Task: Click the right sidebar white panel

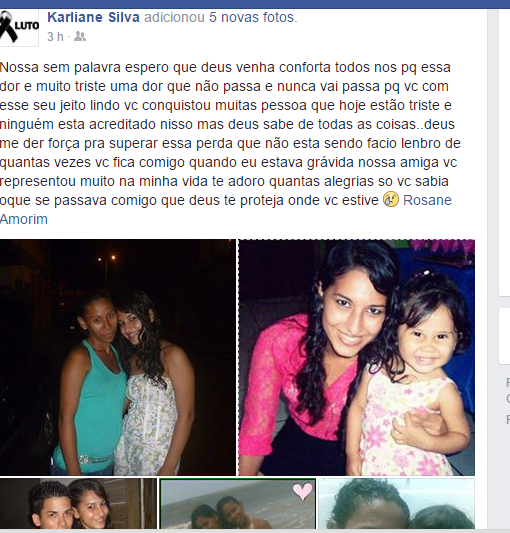Action: pyautogui.click(x=505, y=153)
